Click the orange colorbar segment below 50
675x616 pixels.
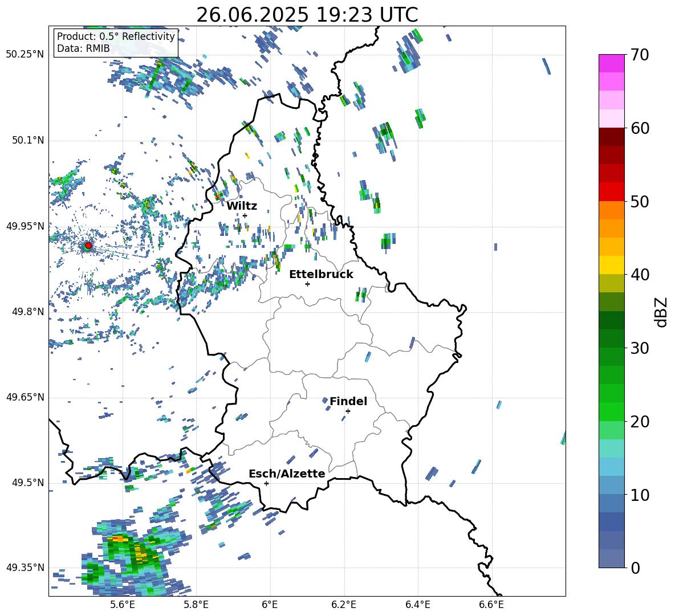611,210
